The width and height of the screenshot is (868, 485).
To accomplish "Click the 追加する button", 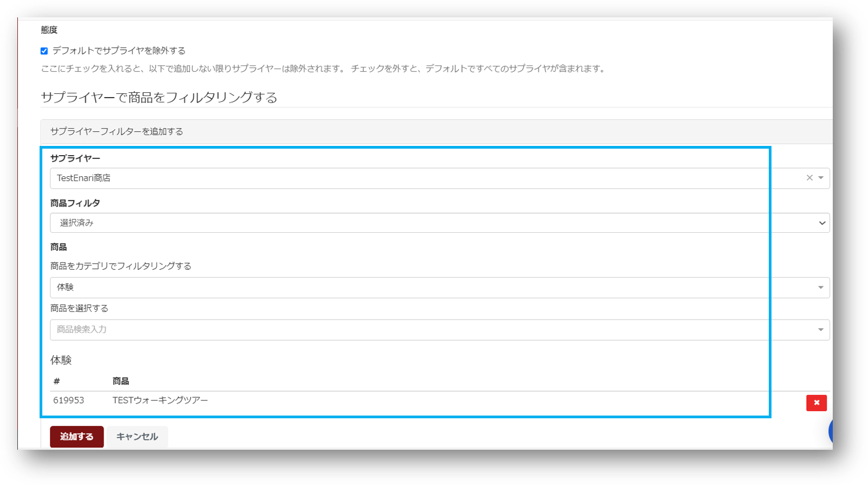I will 76,437.
